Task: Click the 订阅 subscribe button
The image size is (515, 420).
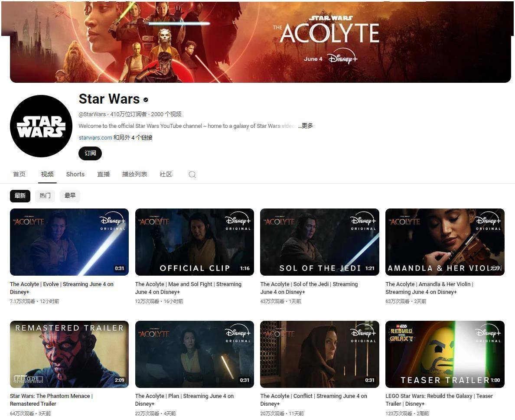Action: pyautogui.click(x=90, y=153)
